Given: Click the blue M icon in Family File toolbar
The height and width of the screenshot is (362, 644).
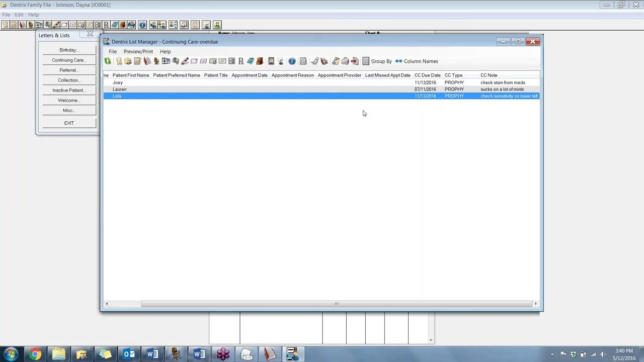Looking at the screenshot, I should click(x=131, y=25).
